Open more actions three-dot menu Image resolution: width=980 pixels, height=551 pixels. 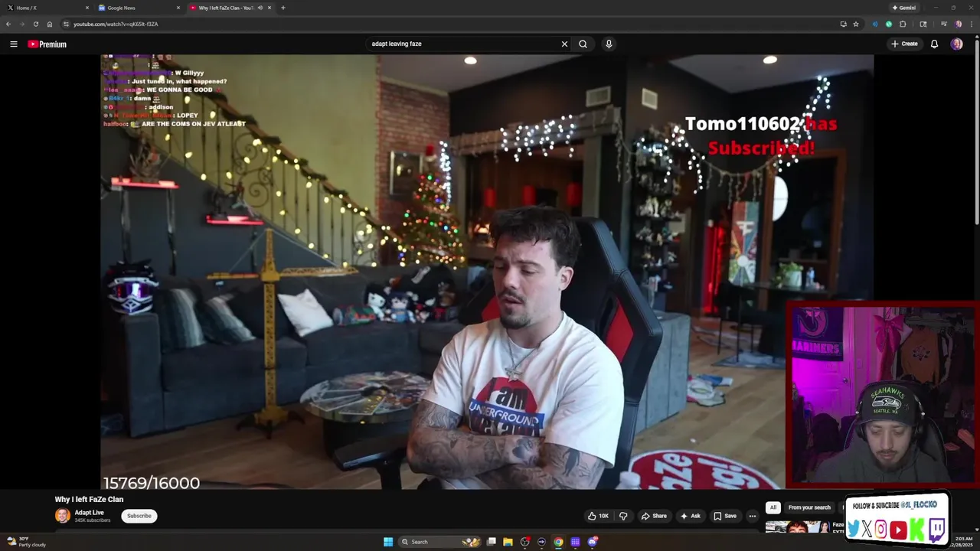click(752, 516)
